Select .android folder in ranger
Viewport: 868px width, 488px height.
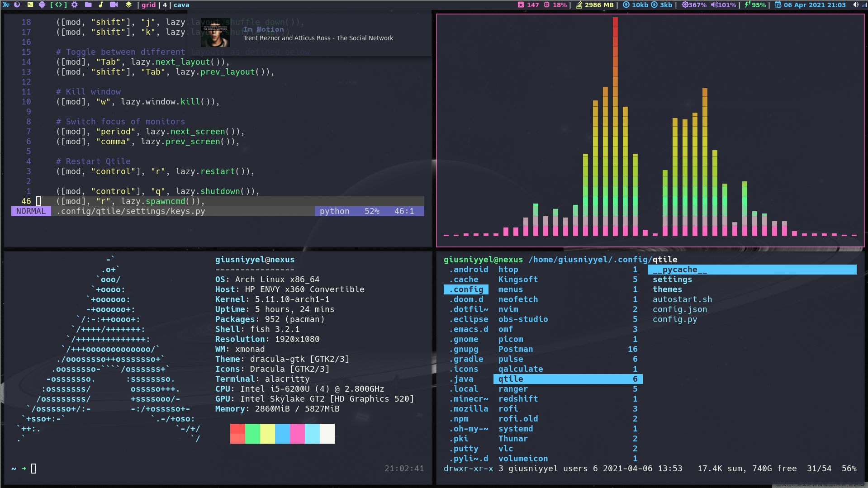[x=468, y=270]
